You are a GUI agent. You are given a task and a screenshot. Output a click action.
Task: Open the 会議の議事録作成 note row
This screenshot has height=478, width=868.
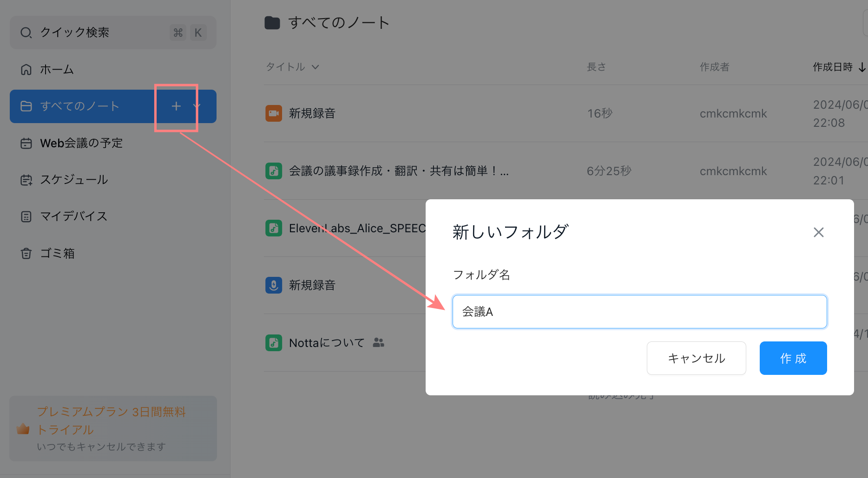pos(399,171)
